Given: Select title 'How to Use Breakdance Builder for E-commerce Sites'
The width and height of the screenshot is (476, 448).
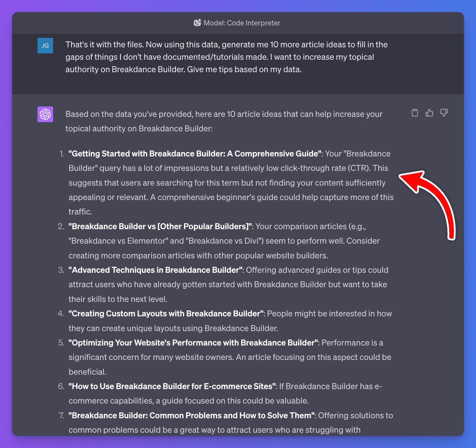Looking at the screenshot, I should point(172,386).
